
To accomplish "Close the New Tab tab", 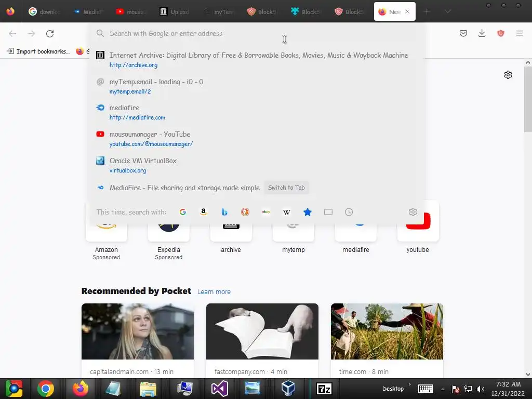I will click(x=407, y=11).
